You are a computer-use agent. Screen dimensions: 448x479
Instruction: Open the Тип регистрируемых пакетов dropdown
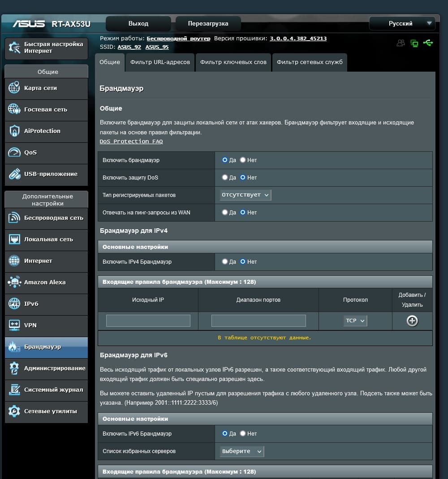pos(245,195)
